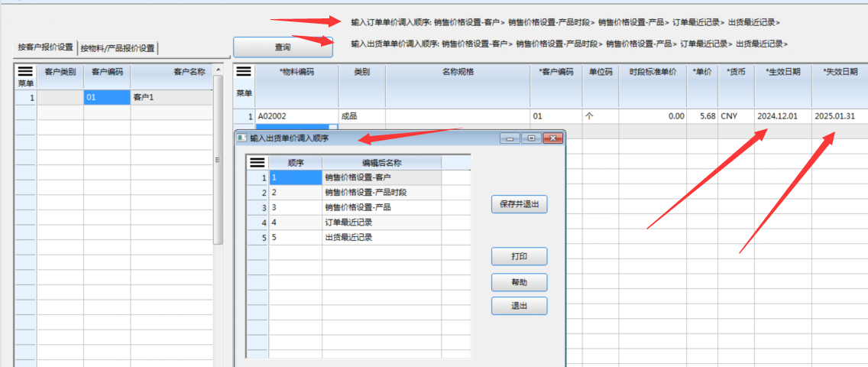Maximize the 输入出货单价调入顺序 dialog

click(532, 138)
